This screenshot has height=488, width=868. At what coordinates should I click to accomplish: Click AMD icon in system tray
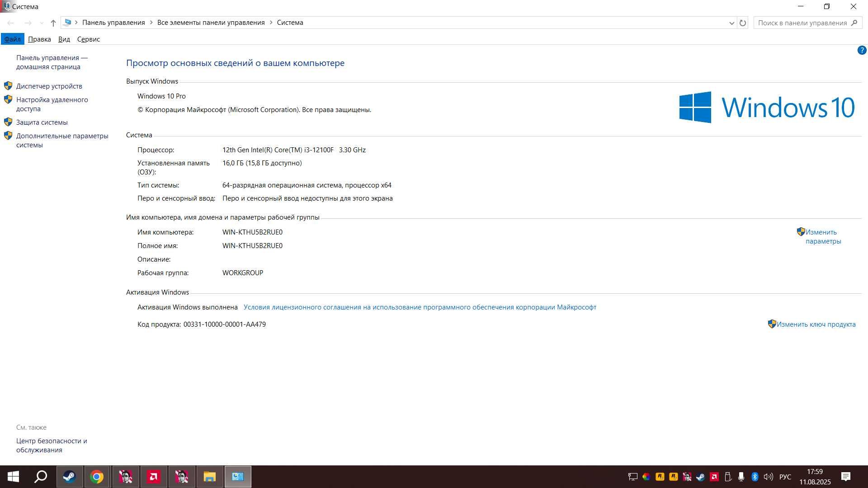(x=714, y=477)
